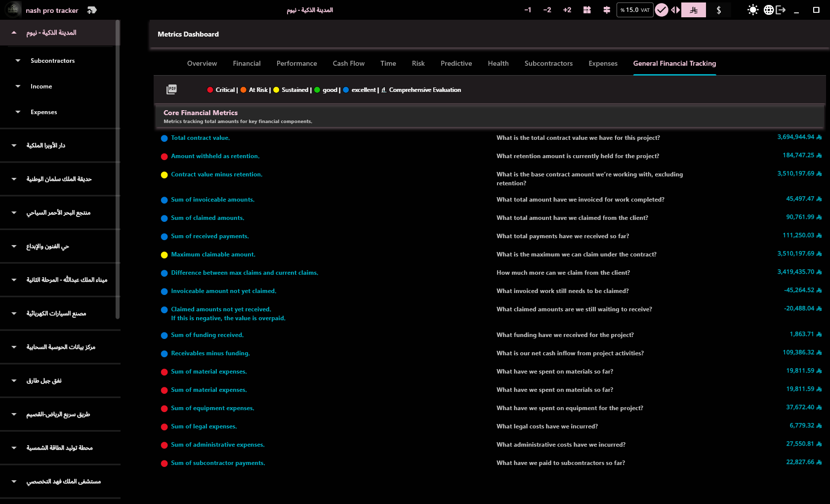
Task: Open the Time tab
Action: click(388, 63)
